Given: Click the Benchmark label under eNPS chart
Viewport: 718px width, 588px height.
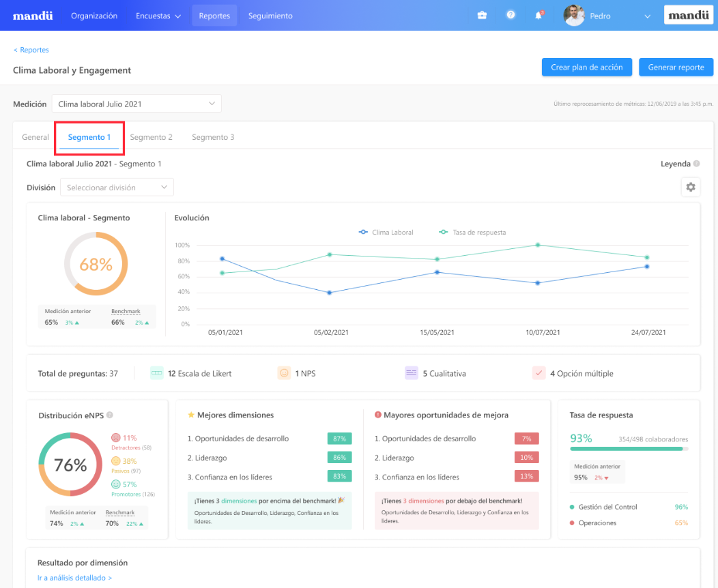Looking at the screenshot, I should tap(120, 512).
